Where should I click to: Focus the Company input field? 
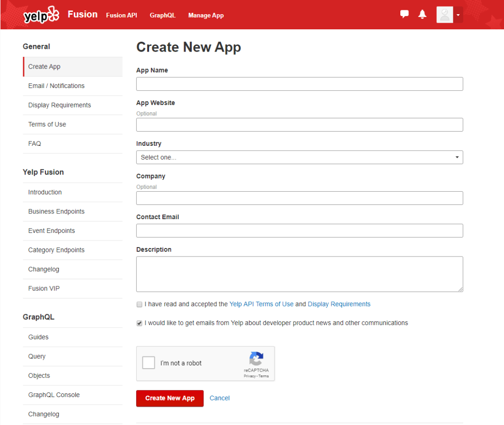[x=300, y=198]
